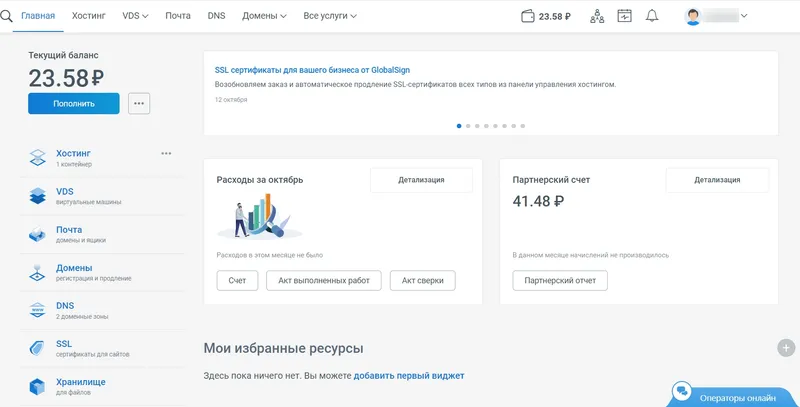The width and height of the screenshot is (800, 407).
Task: Click the Почта sidebar icon
Action: 37,234
